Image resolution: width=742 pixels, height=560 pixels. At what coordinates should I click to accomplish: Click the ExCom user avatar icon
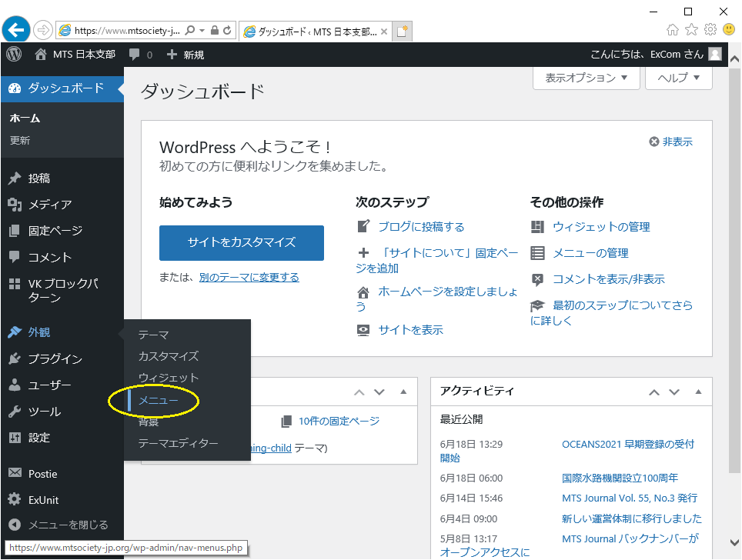pyautogui.click(x=715, y=55)
